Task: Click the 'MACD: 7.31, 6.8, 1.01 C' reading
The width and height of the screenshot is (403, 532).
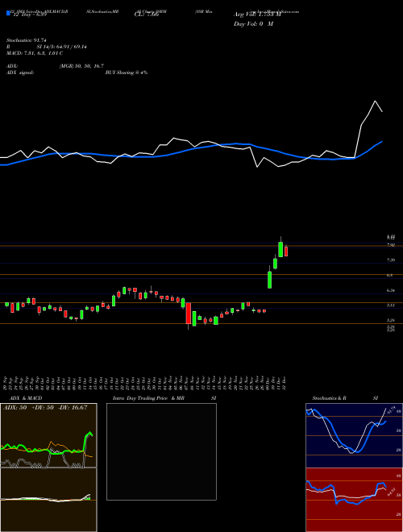Action: pyautogui.click(x=35, y=53)
